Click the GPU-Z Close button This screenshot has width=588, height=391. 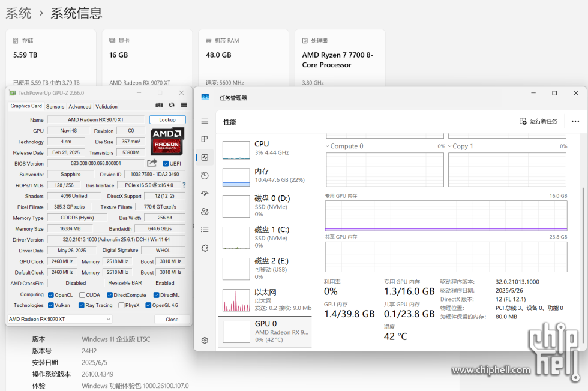172,320
